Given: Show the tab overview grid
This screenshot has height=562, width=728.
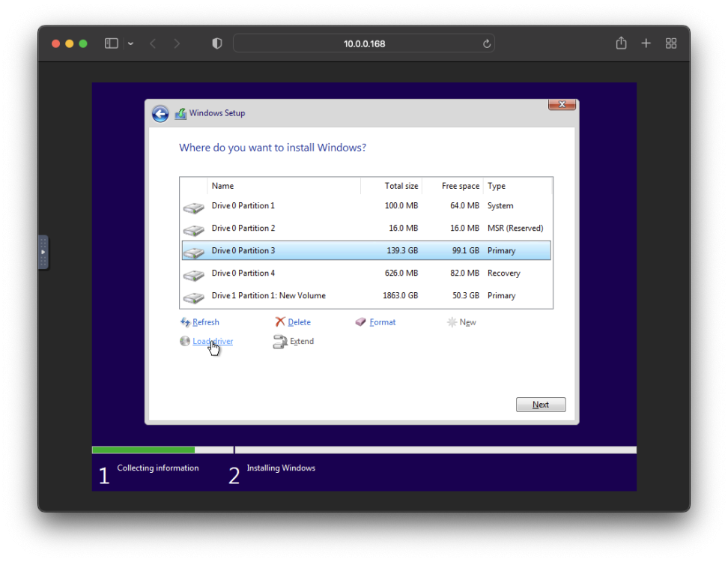Looking at the screenshot, I should (x=671, y=43).
